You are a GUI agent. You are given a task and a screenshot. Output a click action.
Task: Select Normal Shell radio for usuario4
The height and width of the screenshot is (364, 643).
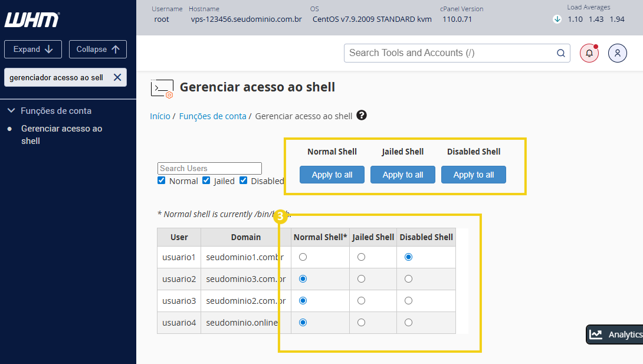coord(303,322)
